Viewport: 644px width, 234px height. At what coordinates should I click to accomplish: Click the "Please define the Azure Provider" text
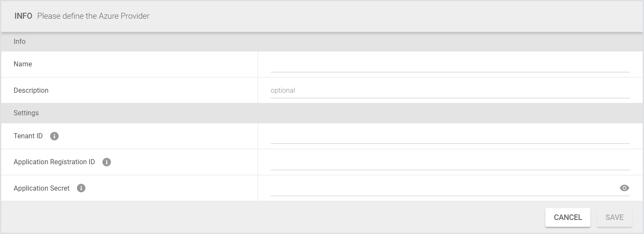click(x=93, y=16)
